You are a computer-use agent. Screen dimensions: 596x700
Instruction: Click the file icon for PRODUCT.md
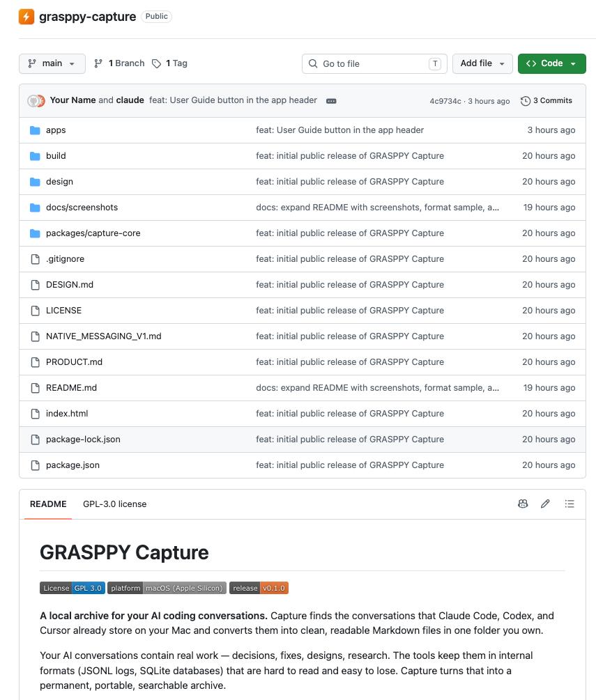(x=35, y=362)
